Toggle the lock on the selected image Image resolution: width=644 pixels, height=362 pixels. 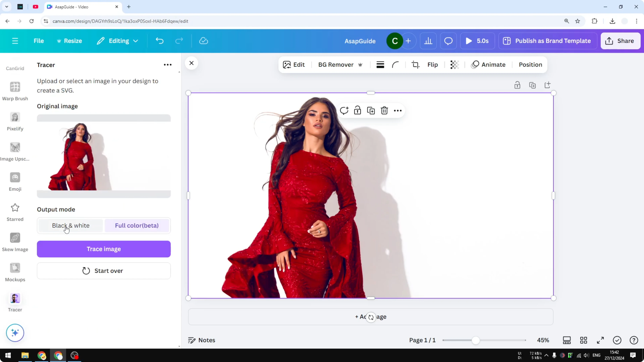pyautogui.click(x=358, y=110)
